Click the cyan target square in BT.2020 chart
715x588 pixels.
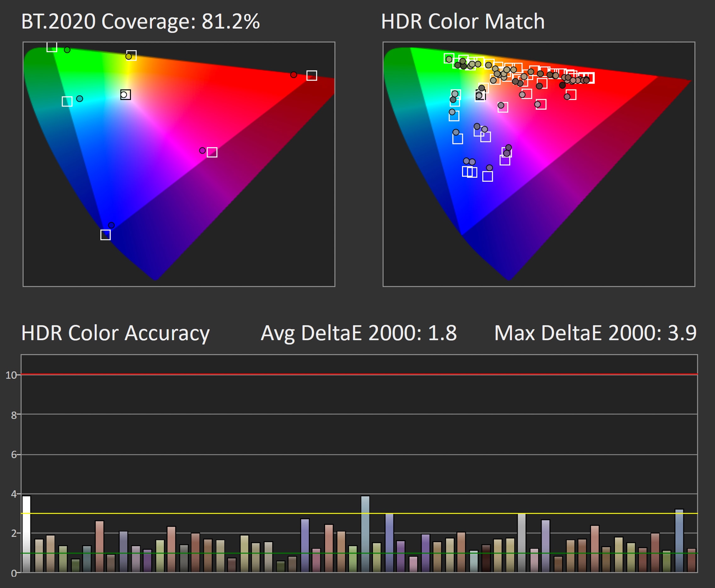point(67,101)
